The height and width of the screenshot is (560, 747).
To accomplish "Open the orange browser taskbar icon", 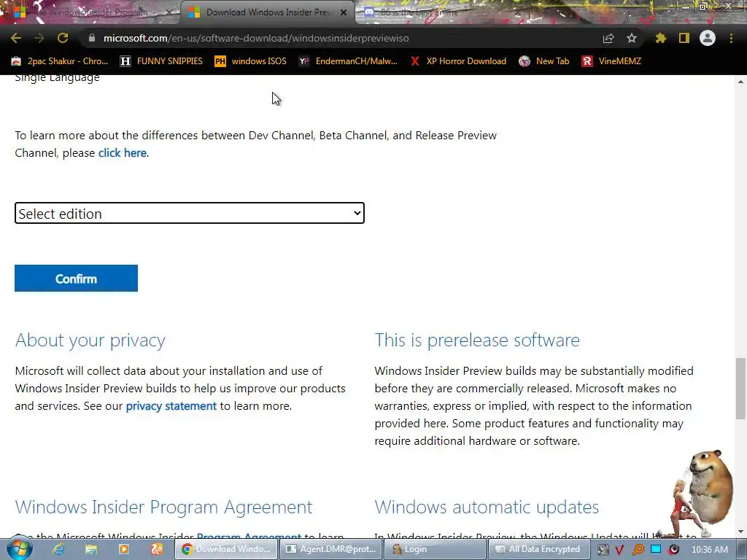I will pos(157,549).
